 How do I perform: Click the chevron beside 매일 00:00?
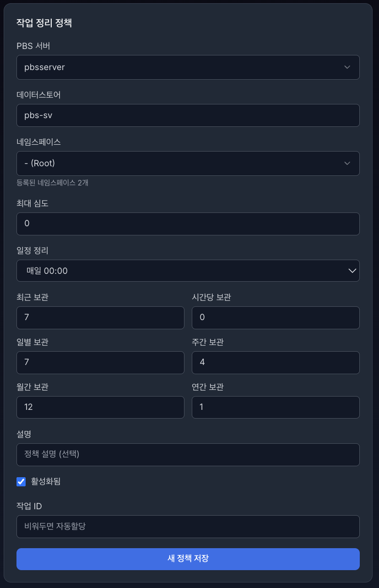(352, 271)
